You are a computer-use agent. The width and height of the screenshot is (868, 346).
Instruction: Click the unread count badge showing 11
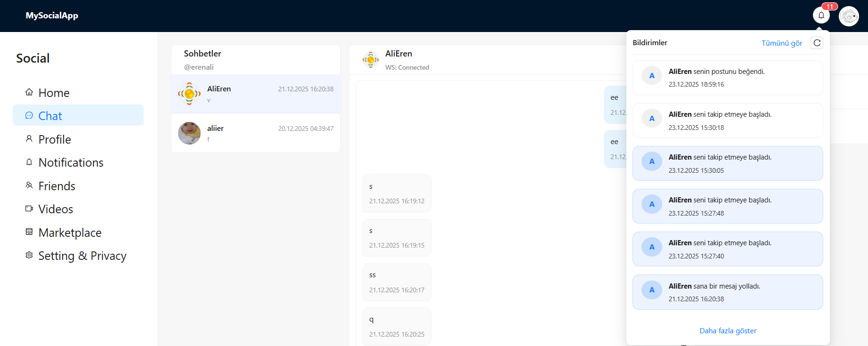tap(830, 7)
